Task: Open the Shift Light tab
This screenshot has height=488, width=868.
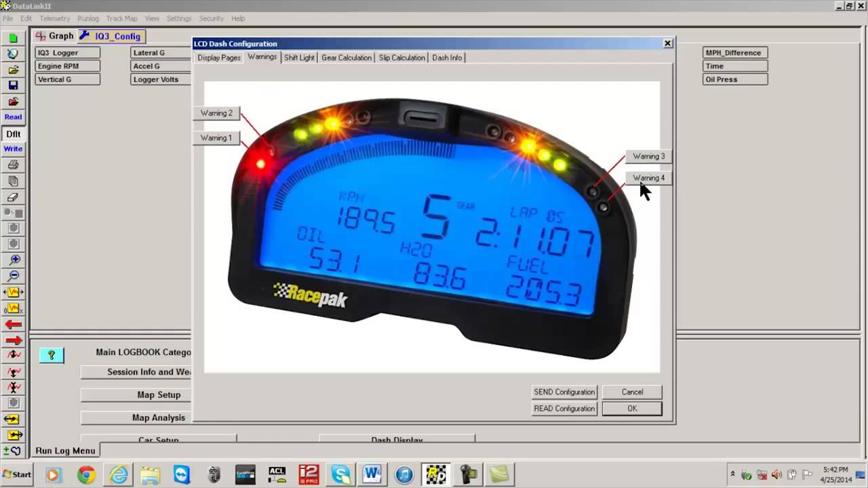Action: point(299,58)
